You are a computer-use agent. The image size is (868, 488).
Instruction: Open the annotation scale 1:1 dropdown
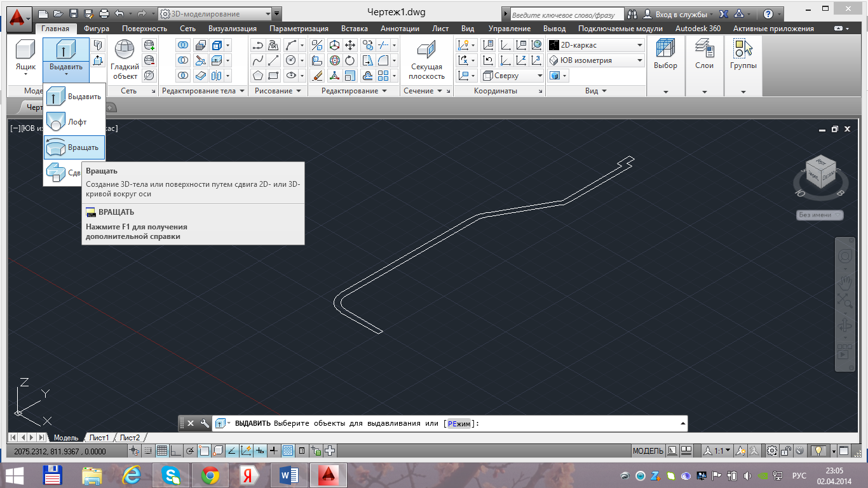point(717,451)
